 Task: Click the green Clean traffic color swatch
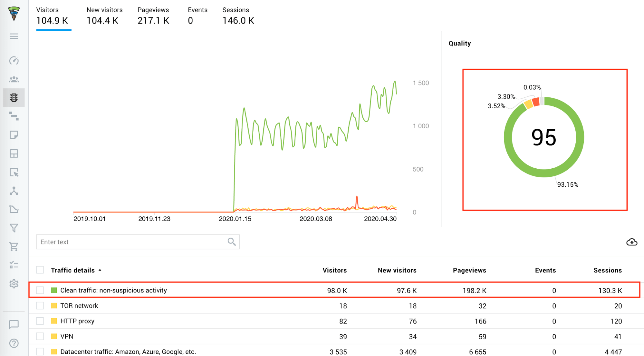54,290
